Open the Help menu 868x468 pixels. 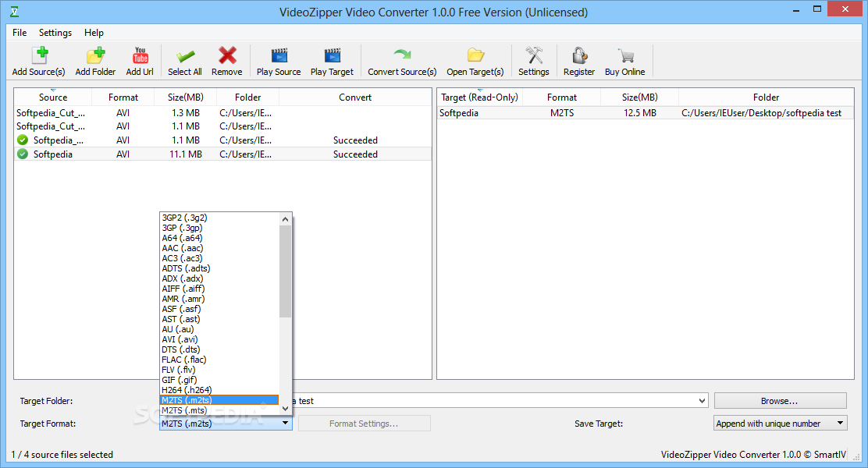coord(94,33)
